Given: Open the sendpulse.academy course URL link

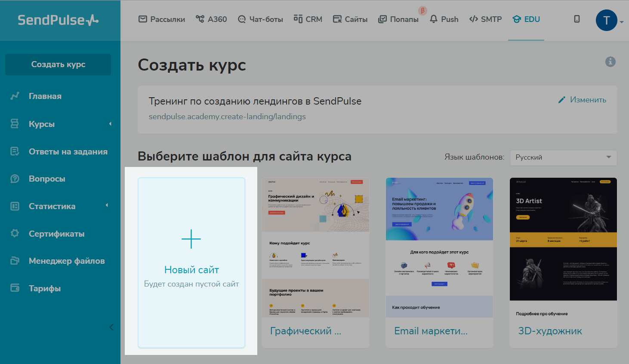Looking at the screenshot, I should click(x=227, y=117).
